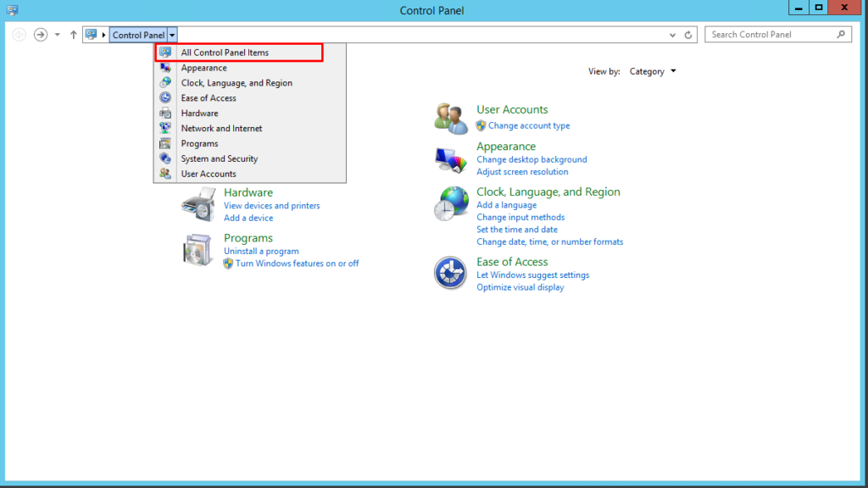Image resolution: width=868 pixels, height=488 pixels.
Task: Click Change desktop background link
Action: 531,159
